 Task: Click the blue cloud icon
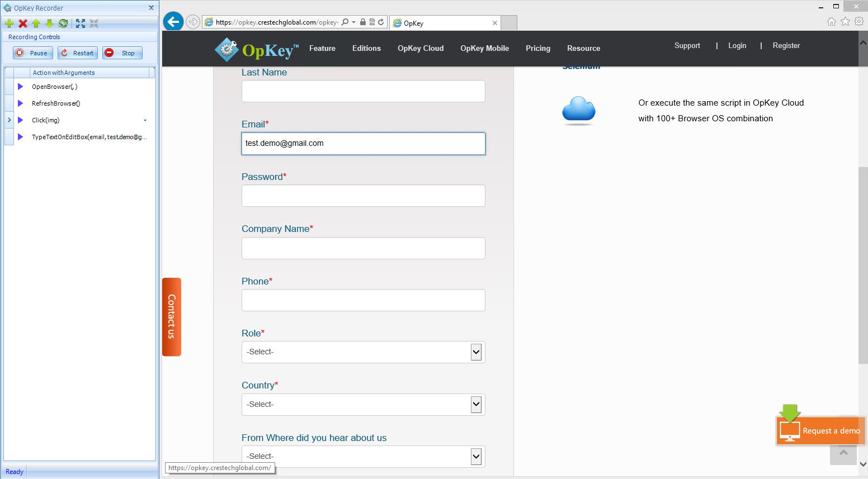(x=579, y=110)
